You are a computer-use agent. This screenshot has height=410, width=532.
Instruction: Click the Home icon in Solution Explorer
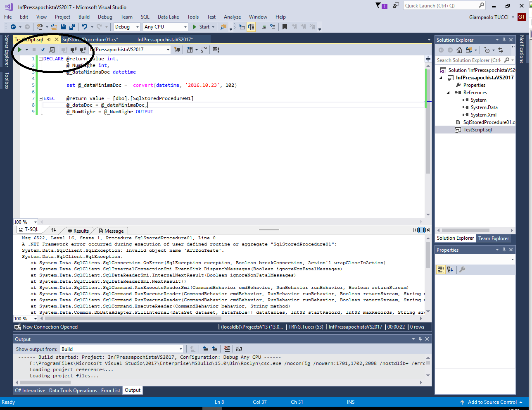click(459, 50)
